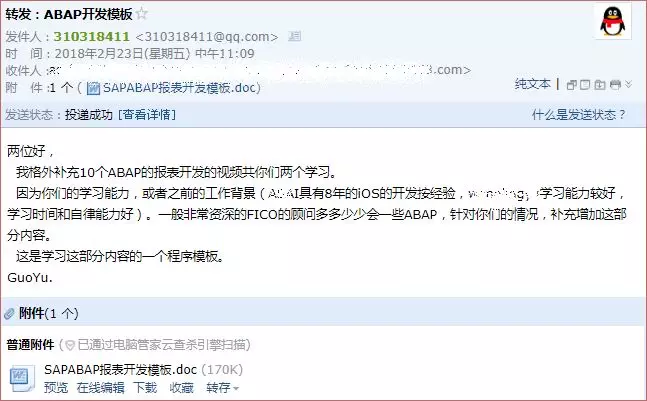Click the 查看详情 delivery details link
The height and width of the screenshot is (401, 647).
147,114
